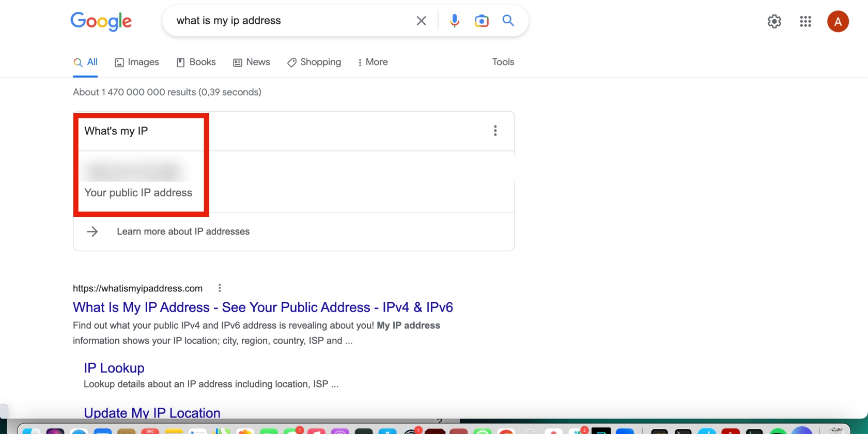
Task: Open three-dot menu beside whatismyipaddress.com URL
Action: [220, 288]
